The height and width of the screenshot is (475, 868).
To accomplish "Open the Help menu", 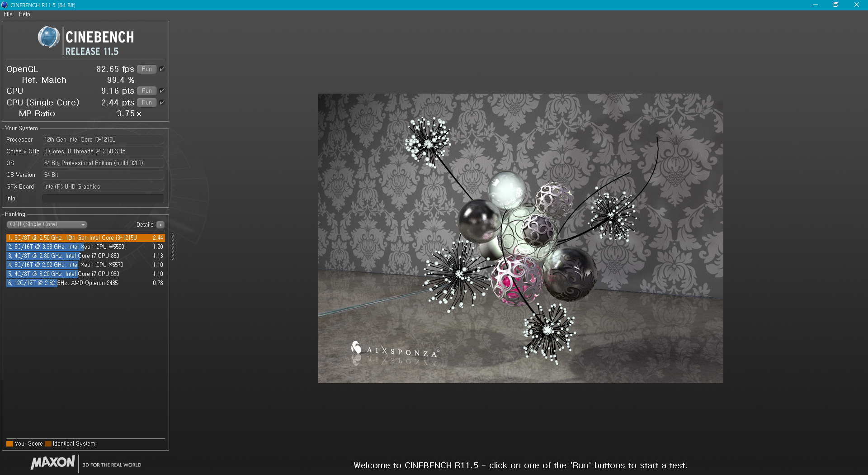I will pyautogui.click(x=24, y=14).
